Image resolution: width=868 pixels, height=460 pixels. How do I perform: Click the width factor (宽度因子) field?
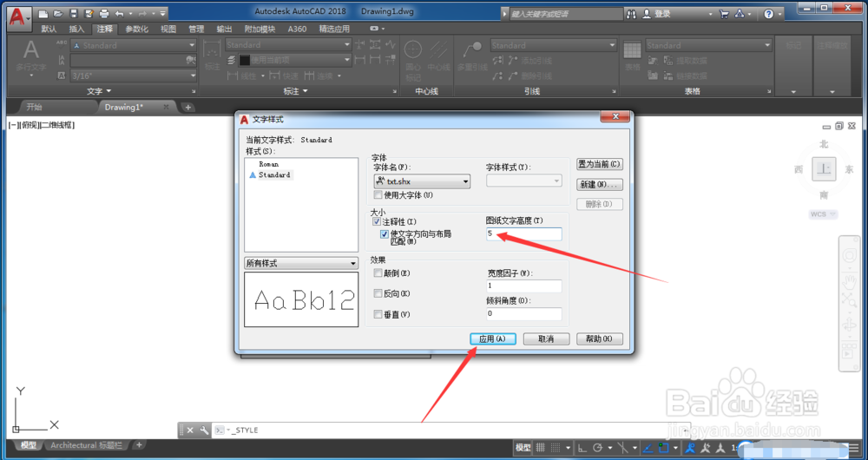(x=523, y=286)
